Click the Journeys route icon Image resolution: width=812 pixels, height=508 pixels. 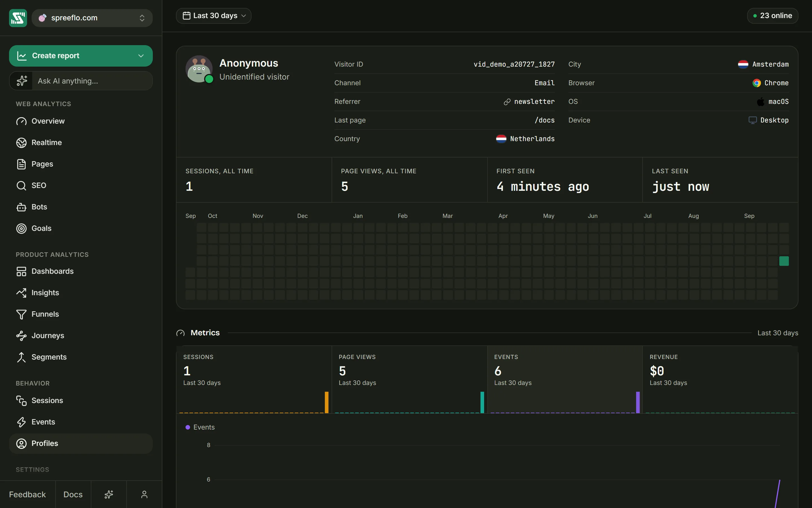coord(21,336)
